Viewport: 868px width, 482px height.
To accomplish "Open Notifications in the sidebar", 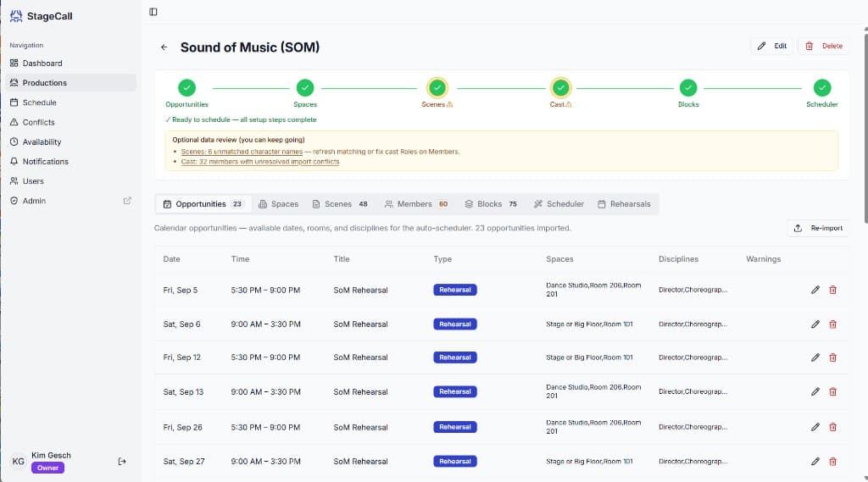I will click(71, 162).
